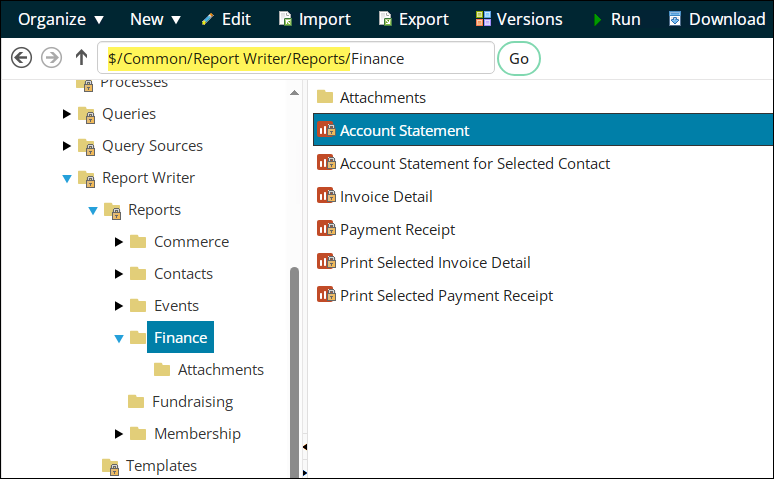Expand the Membership folder node
This screenshot has width=774, height=479.
(118, 434)
